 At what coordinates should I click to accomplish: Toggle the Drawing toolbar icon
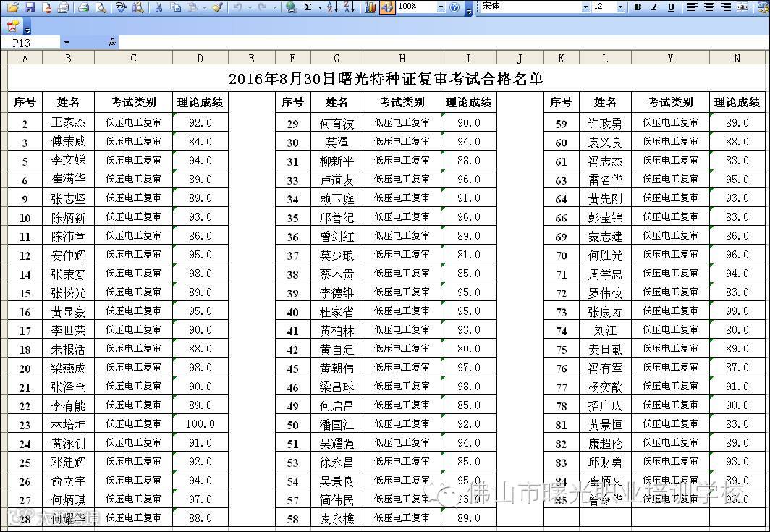point(387,7)
